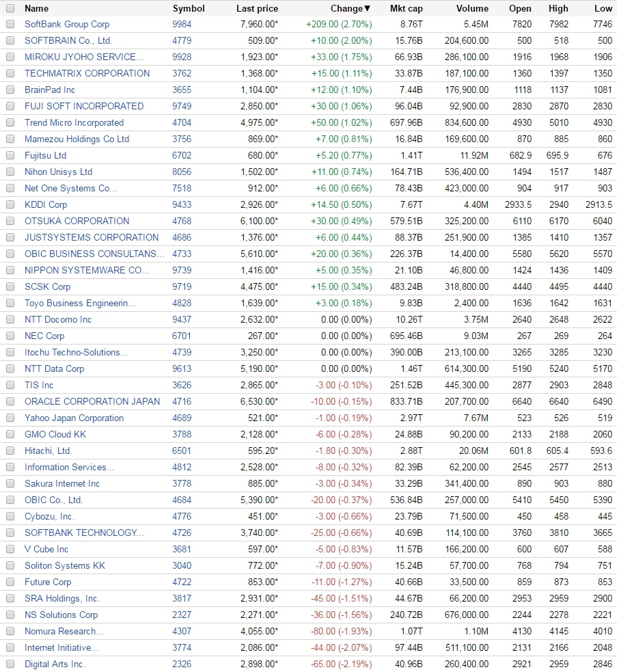The width and height of the screenshot is (617, 672).
Task: Sort by the Open column header
Action: 520,9
